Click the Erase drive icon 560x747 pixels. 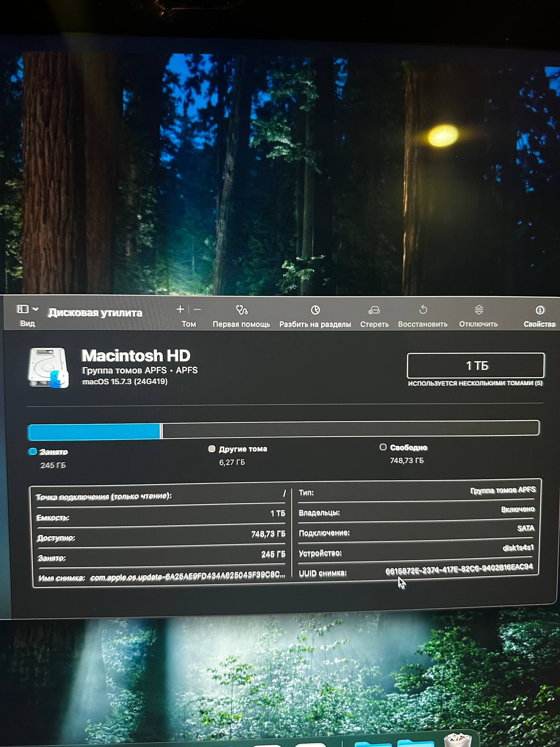374,310
